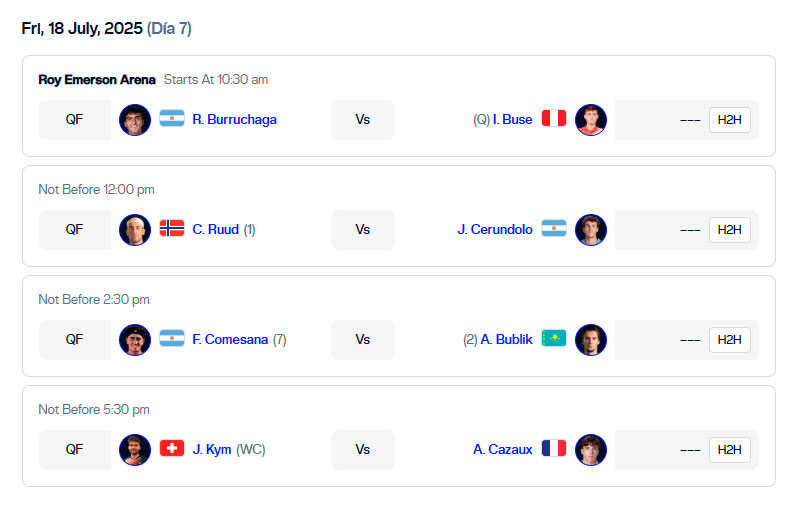Click I. Buse's player headshot
This screenshot has width=792, height=508.
click(x=591, y=120)
